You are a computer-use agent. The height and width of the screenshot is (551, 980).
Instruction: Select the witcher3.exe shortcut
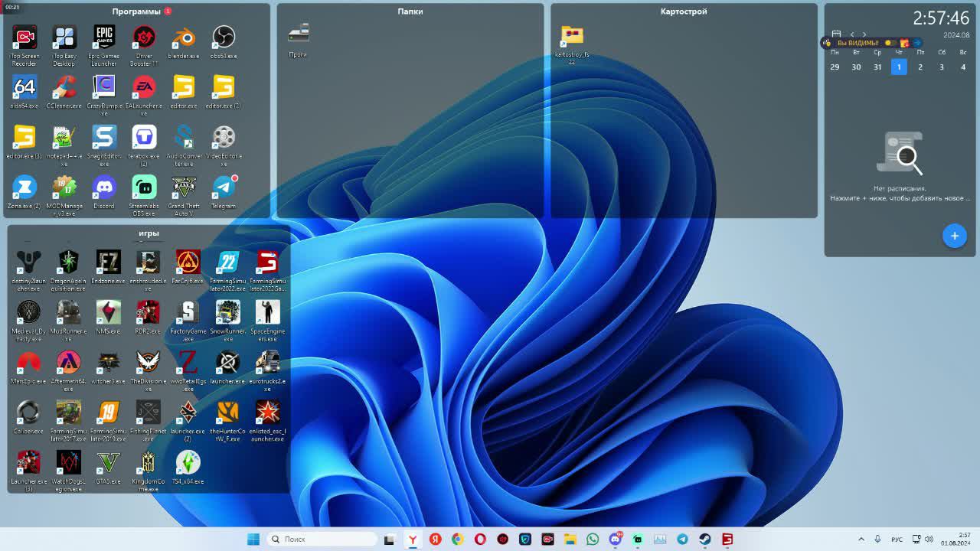(108, 367)
